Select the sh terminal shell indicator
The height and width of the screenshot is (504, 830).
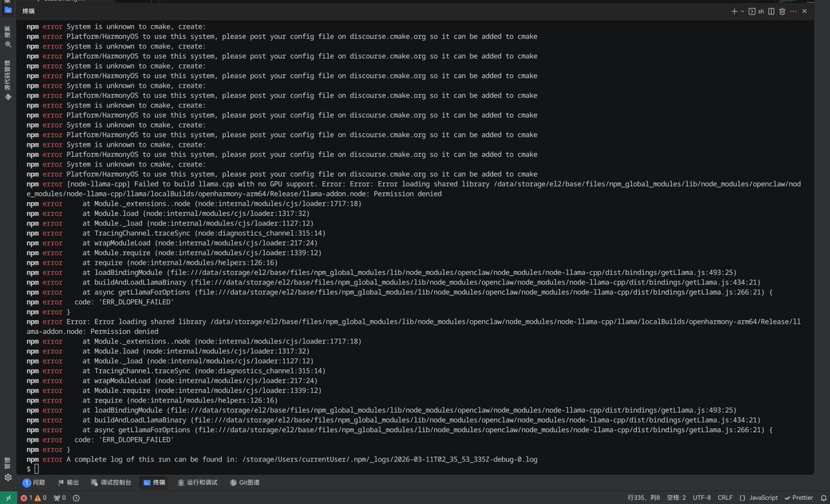pyautogui.click(x=757, y=12)
